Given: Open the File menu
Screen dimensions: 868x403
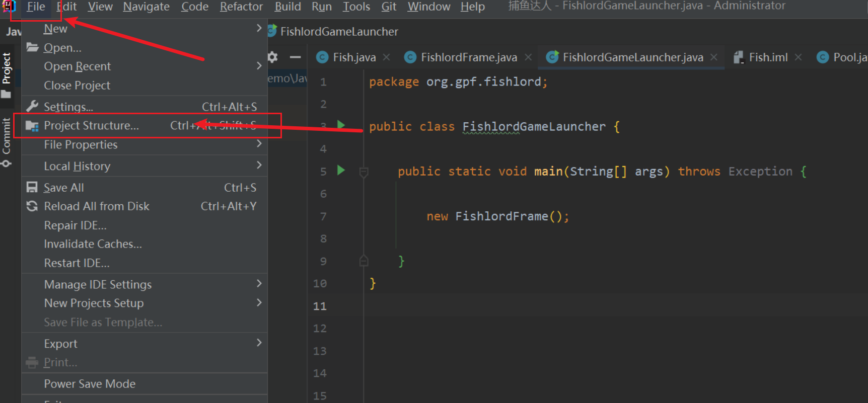Looking at the screenshot, I should click(36, 7).
